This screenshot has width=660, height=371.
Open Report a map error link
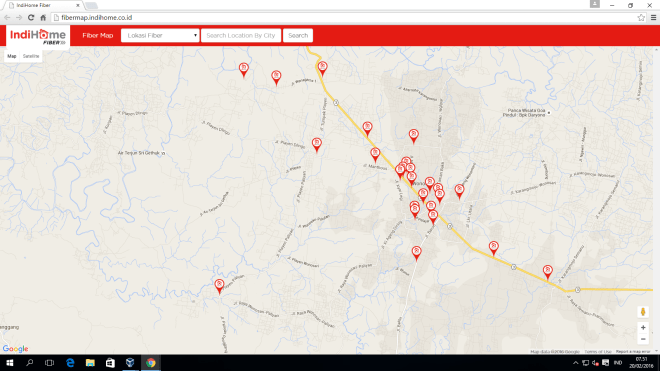pyautogui.click(x=633, y=352)
